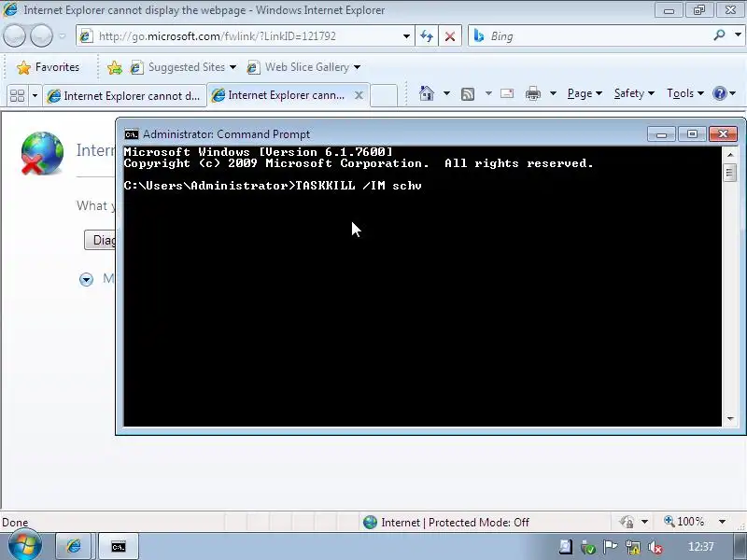Click Action Center flag tray icon
The height and width of the screenshot is (560, 747).
[610, 547]
